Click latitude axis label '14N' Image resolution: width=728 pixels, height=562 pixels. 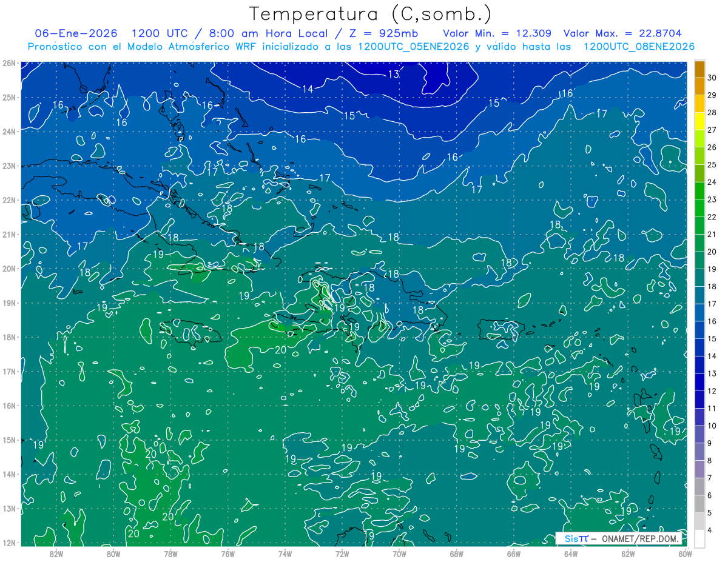(9, 474)
